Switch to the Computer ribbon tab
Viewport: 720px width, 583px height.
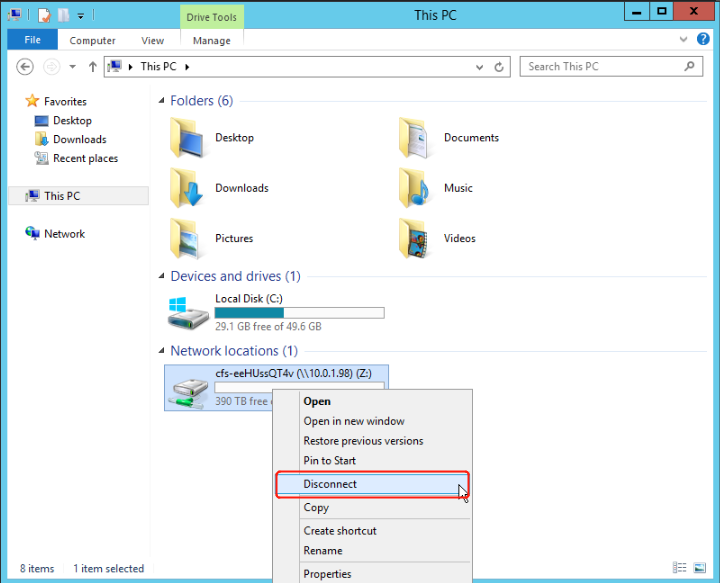tap(92, 40)
